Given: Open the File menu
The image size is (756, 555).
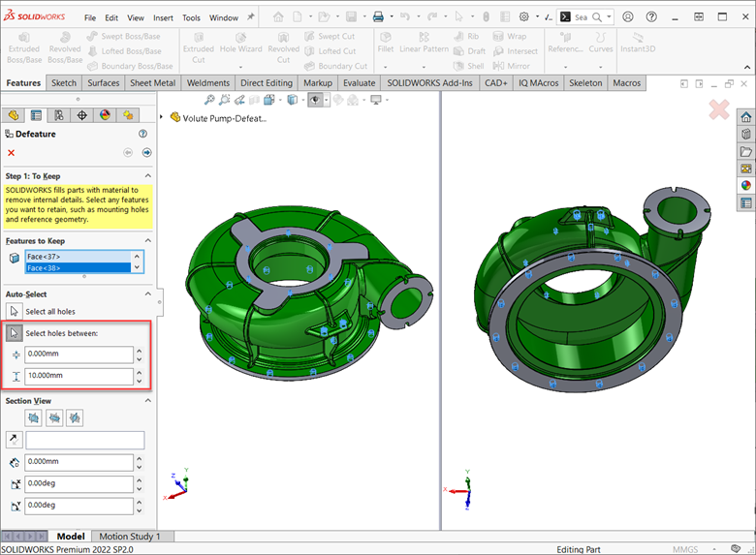Looking at the screenshot, I should tap(90, 17).
